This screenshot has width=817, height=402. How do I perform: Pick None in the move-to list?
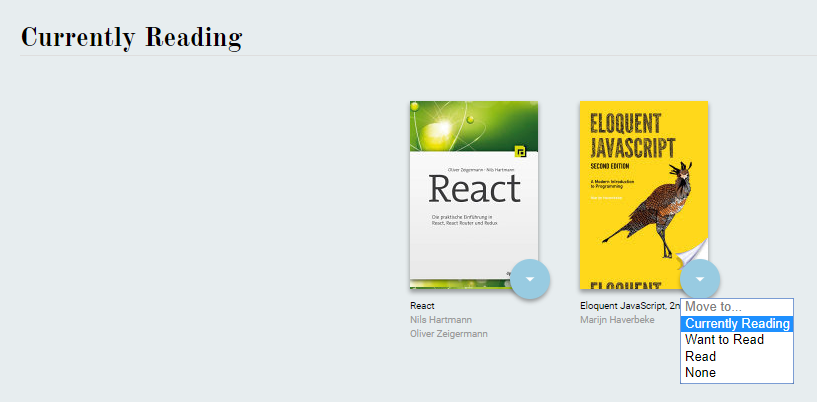737,372
